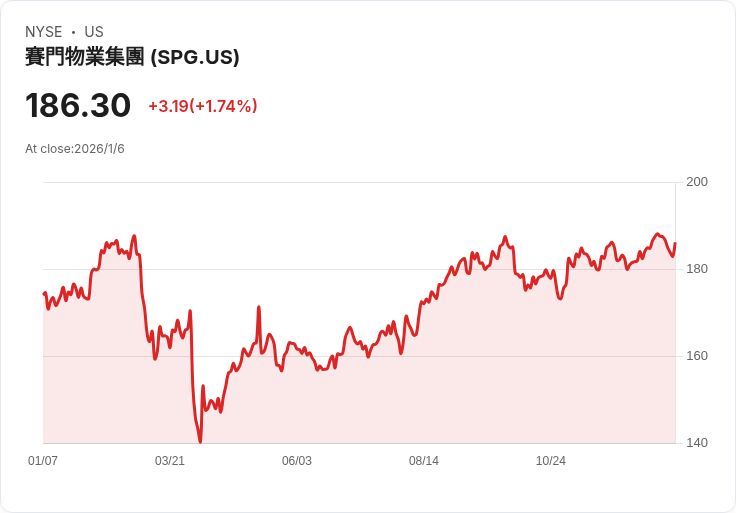Click the +3.19(+1.74%) price change

(203, 106)
